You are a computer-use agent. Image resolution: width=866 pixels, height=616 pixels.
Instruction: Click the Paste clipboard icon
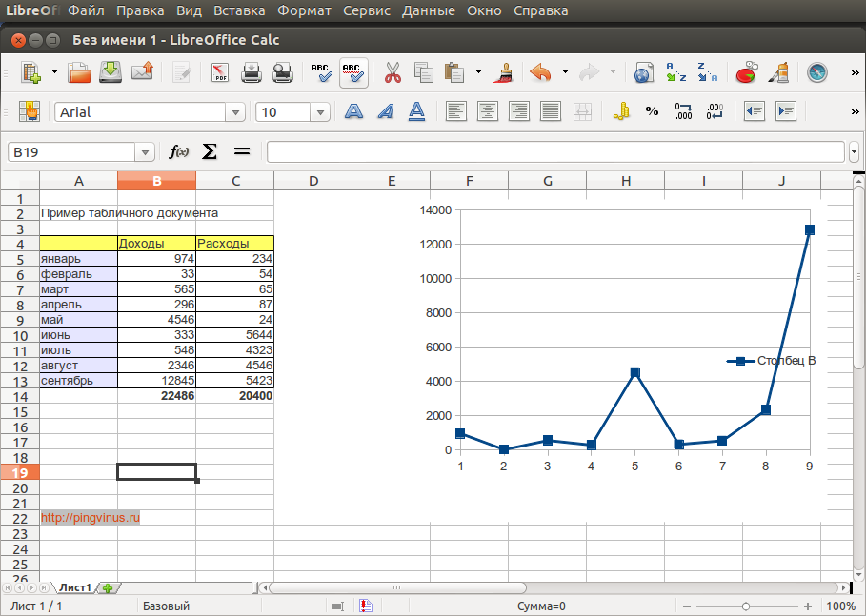[454, 72]
